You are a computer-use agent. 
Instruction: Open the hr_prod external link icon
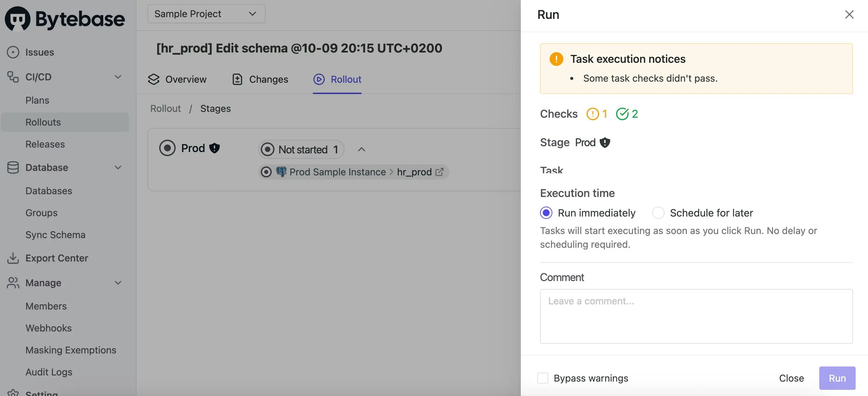439,172
